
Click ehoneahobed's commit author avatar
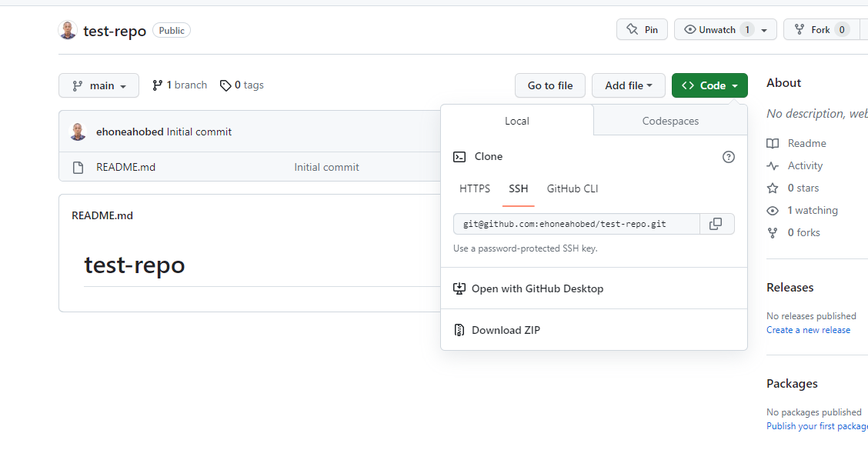[78, 132]
